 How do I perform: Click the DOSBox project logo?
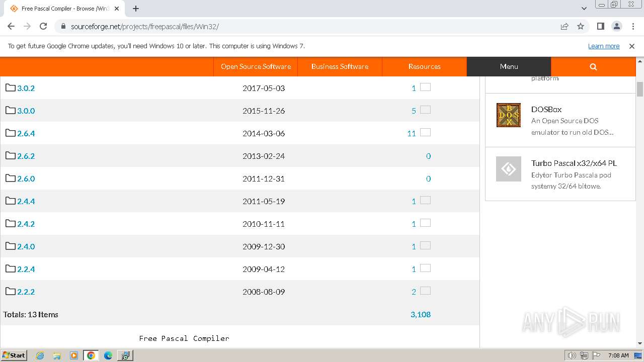click(x=509, y=115)
